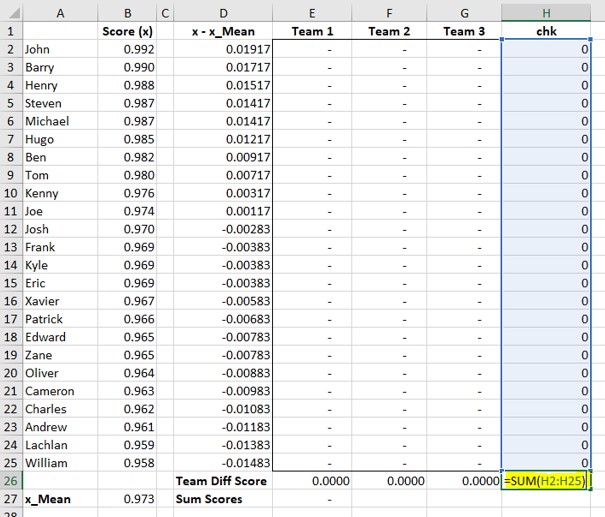Select the narrow column C header
This screenshot has height=517, width=605.
(165, 12)
